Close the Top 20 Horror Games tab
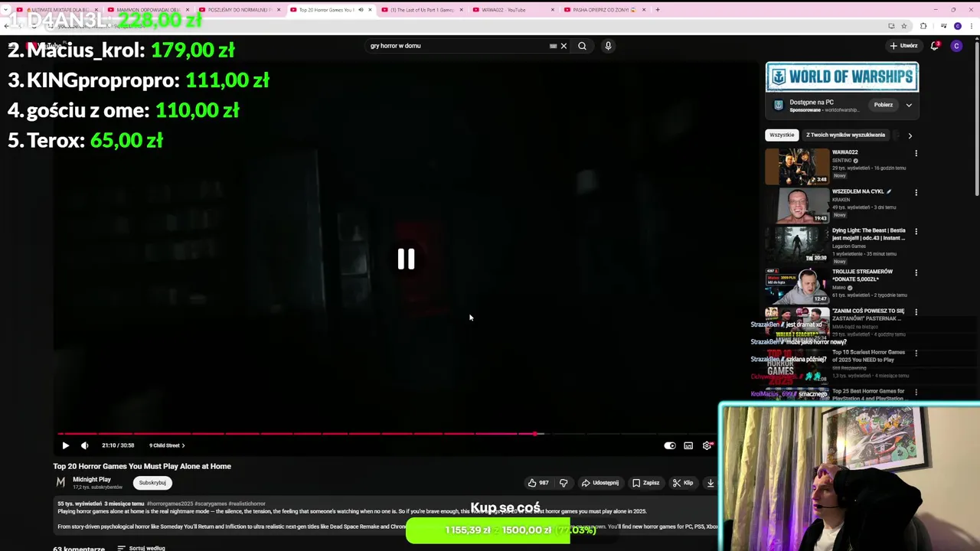The height and width of the screenshot is (551, 980). point(371,10)
